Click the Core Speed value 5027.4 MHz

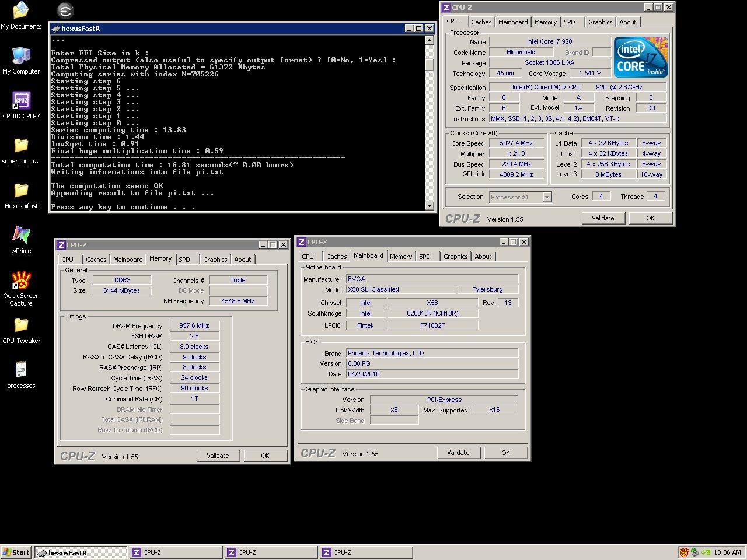516,143
